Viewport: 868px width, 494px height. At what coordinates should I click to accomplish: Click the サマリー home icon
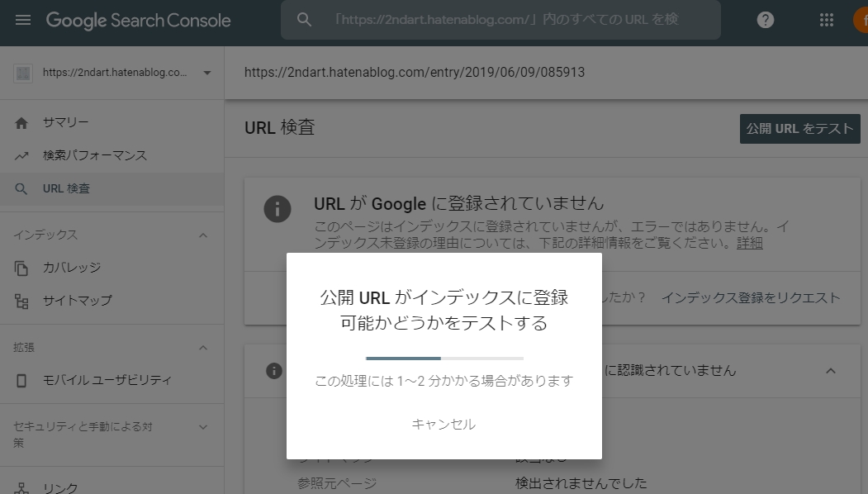(x=21, y=122)
